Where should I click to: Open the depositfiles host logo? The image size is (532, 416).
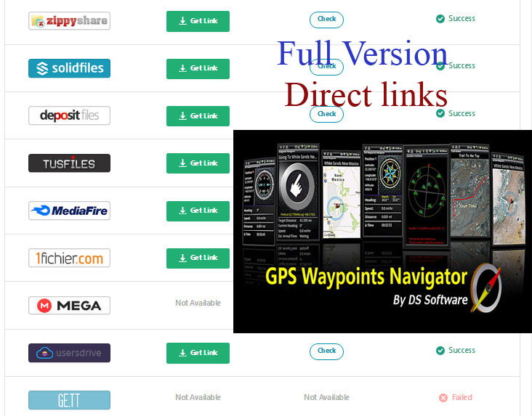tap(69, 115)
